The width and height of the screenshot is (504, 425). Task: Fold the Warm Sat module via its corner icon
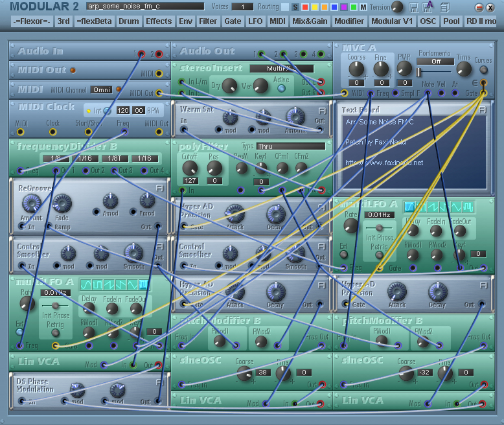click(322, 111)
